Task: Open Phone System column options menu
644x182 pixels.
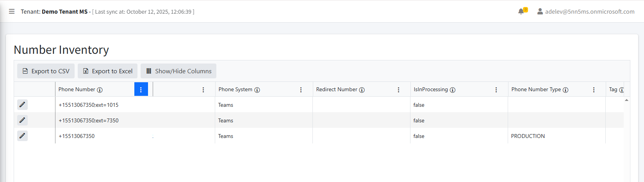Action: point(301,90)
